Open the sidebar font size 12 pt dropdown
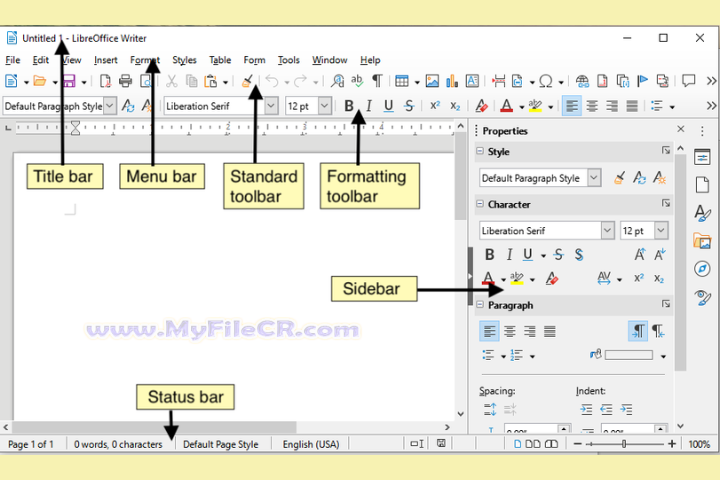The width and height of the screenshot is (720, 480). pyautogui.click(x=661, y=230)
